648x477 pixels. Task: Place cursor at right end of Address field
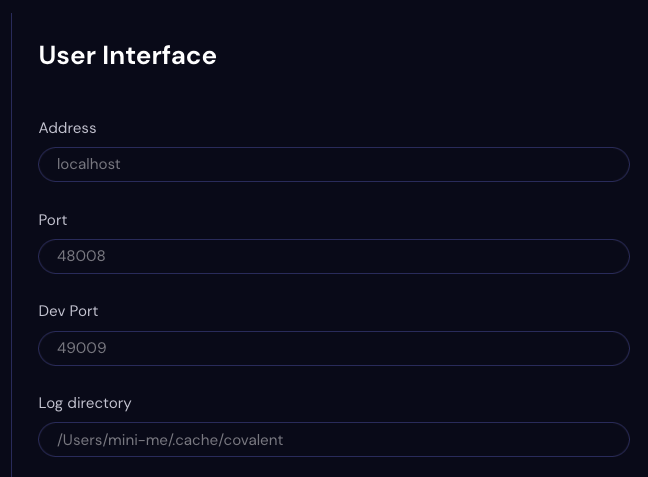click(612, 165)
